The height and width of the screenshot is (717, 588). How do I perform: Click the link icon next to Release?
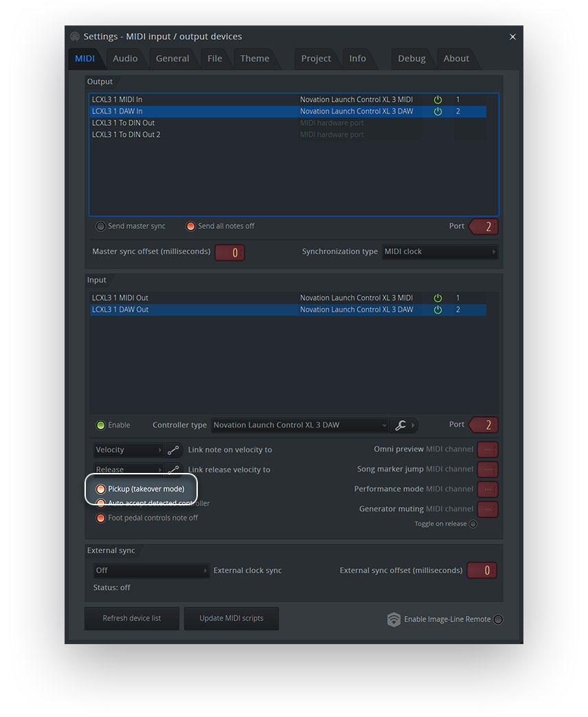(173, 469)
